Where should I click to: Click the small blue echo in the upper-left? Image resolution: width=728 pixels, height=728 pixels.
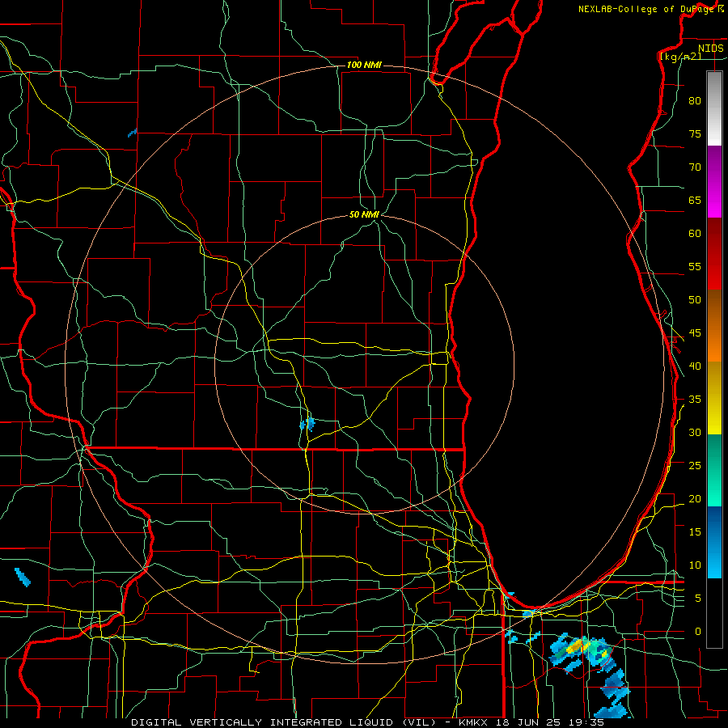tap(133, 133)
